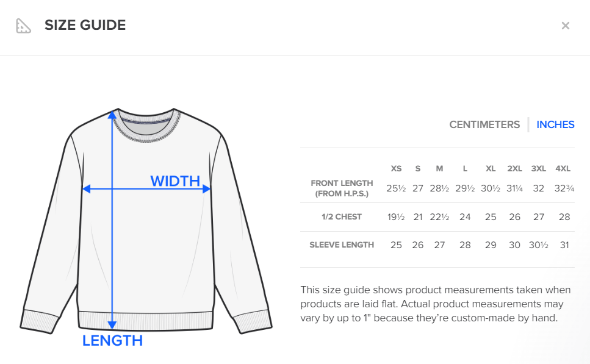The image size is (590, 364).
Task: Click the blue LENGTH label below sweatshirt
Action: 112,341
